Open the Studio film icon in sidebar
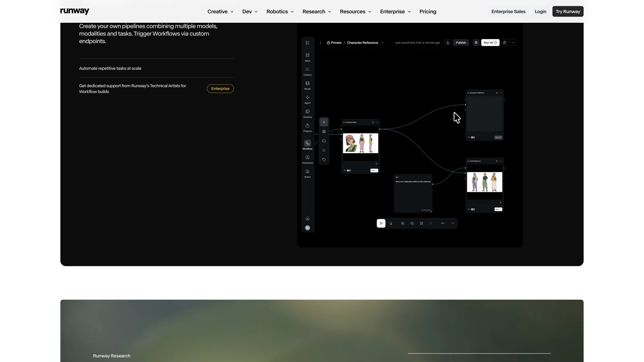The image size is (644, 362). [x=307, y=83]
